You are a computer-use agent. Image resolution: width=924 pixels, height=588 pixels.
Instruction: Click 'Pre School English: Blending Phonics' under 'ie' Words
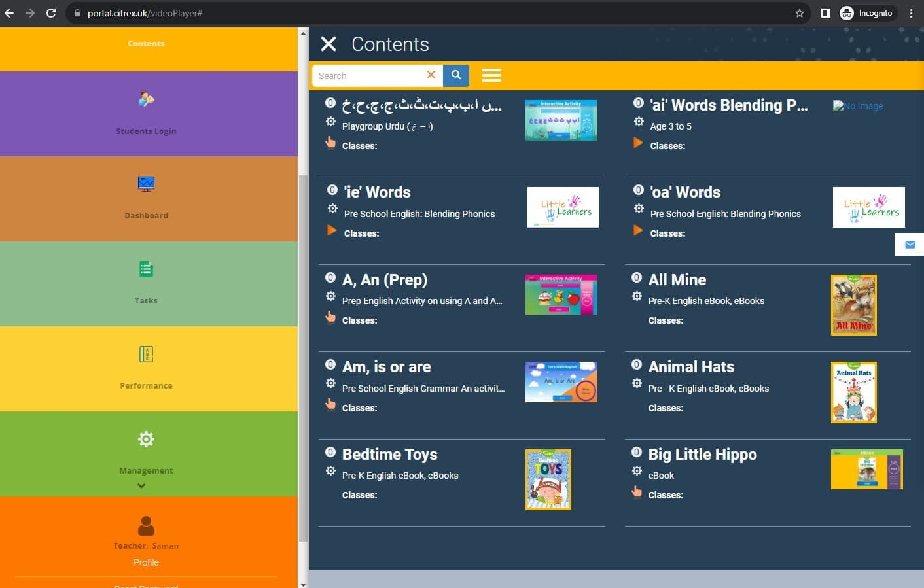(x=419, y=214)
